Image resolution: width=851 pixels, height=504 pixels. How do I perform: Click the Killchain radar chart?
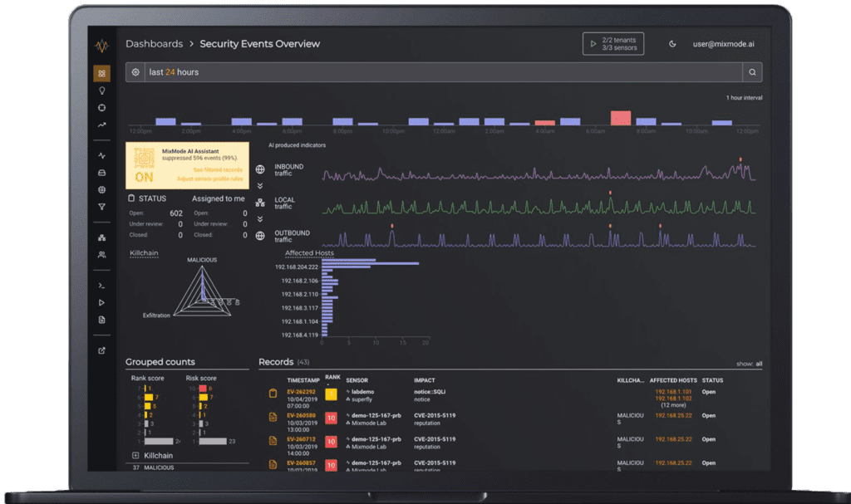tap(203, 292)
